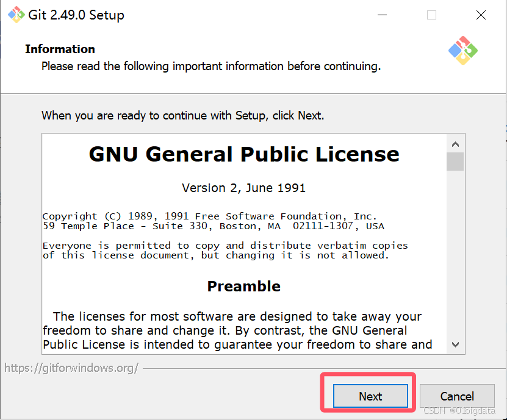
Task: Click the diamond logo beside Git 2.49.0 Setup
Action: (x=15, y=15)
